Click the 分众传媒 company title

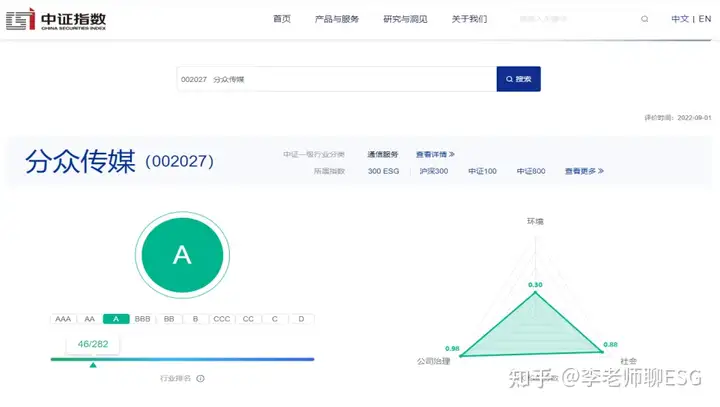(80, 161)
